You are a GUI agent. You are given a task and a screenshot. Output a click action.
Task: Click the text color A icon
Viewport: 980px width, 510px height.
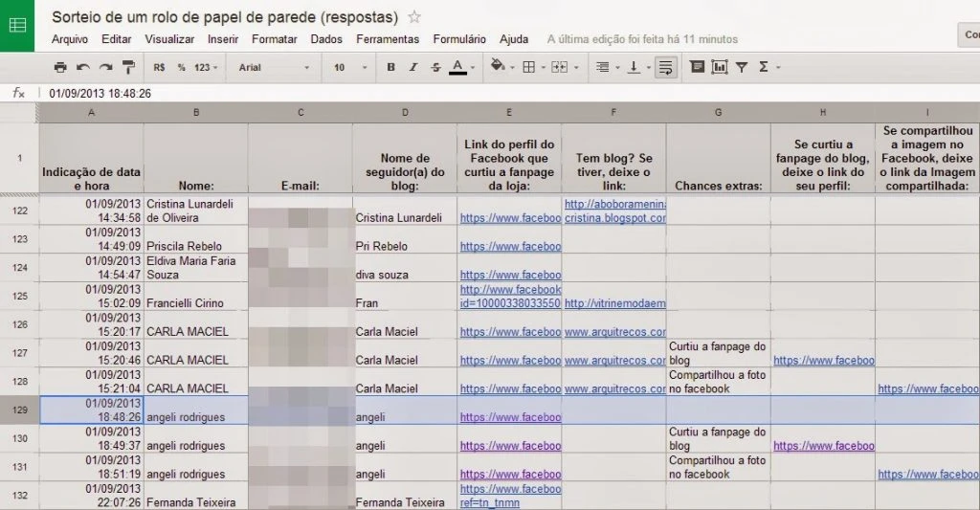click(457, 66)
